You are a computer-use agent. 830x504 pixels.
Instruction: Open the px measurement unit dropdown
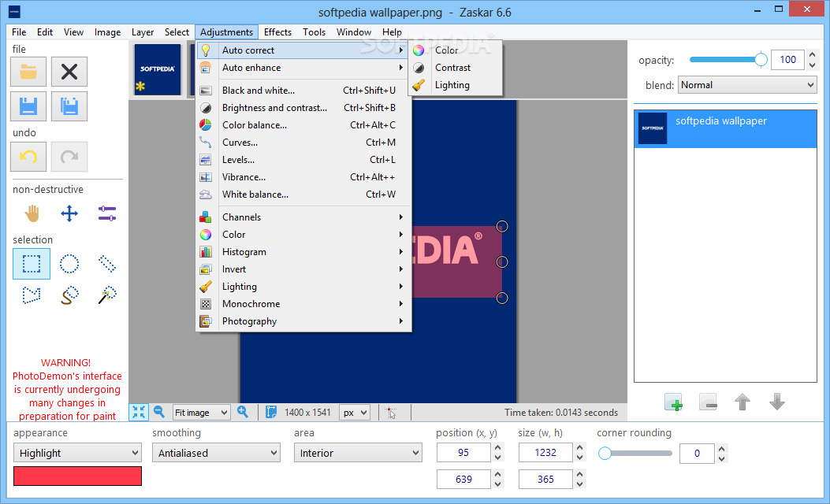click(x=354, y=412)
